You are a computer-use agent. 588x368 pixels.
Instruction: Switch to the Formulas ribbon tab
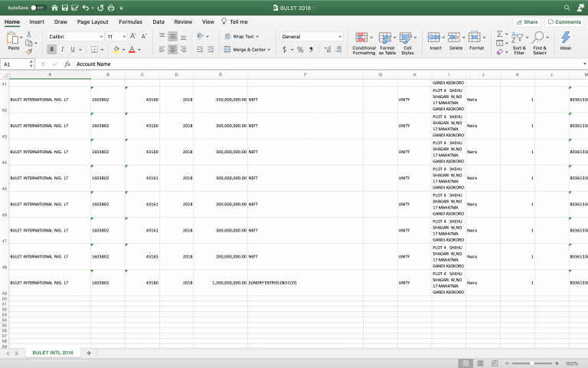pos(130,22)
